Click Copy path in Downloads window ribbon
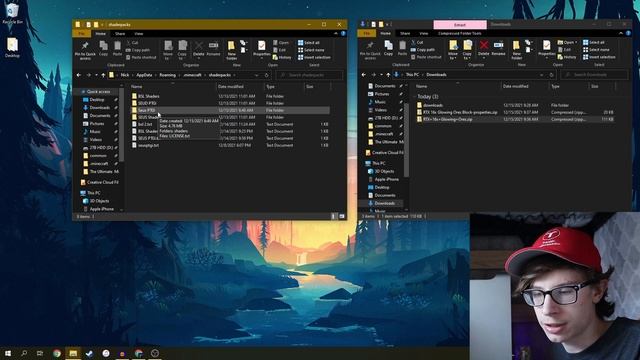 [x=423, y=49]
